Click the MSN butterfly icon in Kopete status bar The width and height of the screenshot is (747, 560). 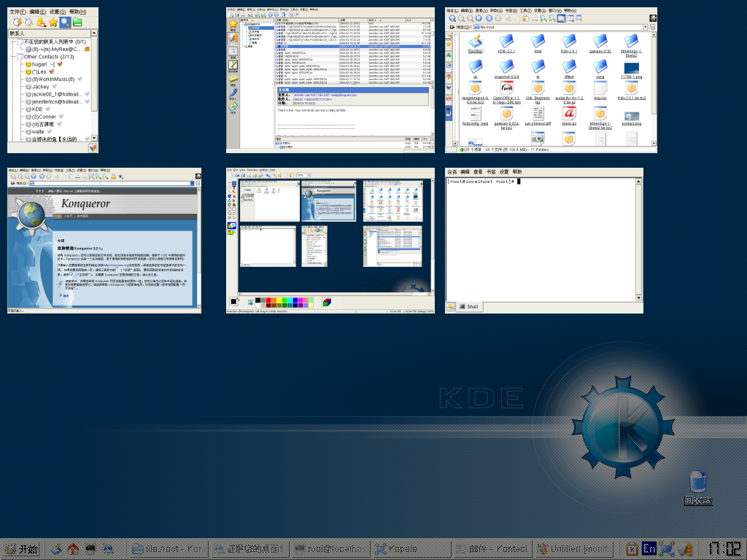tap(93, 148)
